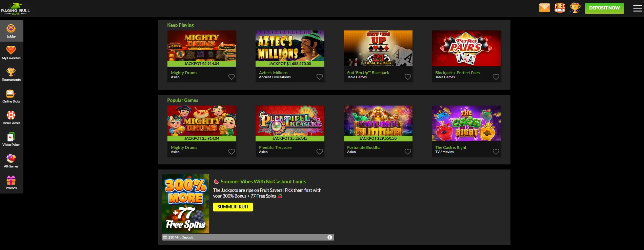Click Summer Vibes With No Cashout Limits heading
Image resolution: width=644 pixels, height=250 pixels.
(x=263, y=182)
